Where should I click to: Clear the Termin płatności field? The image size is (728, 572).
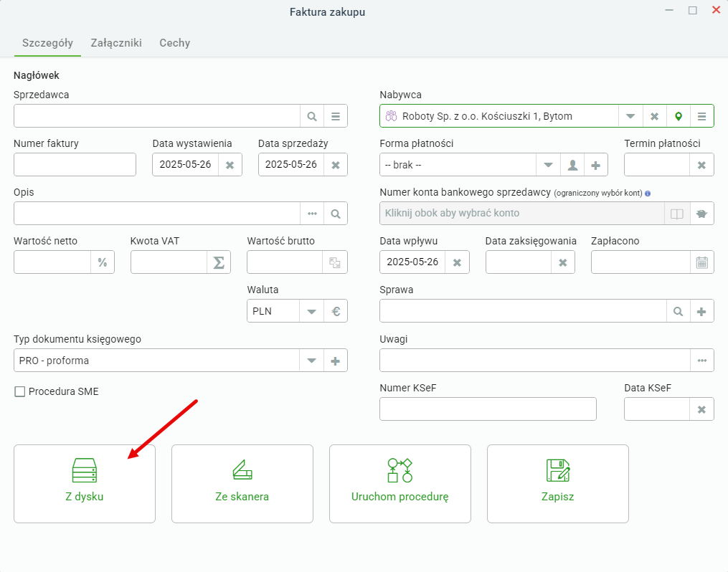point(701,165)
